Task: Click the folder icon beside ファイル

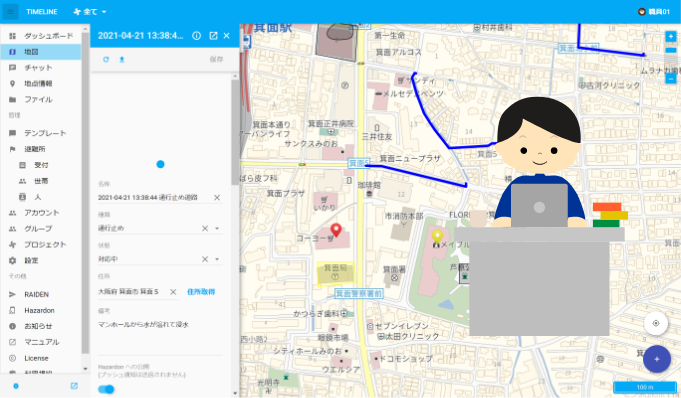Action: (x=13, y=100)
